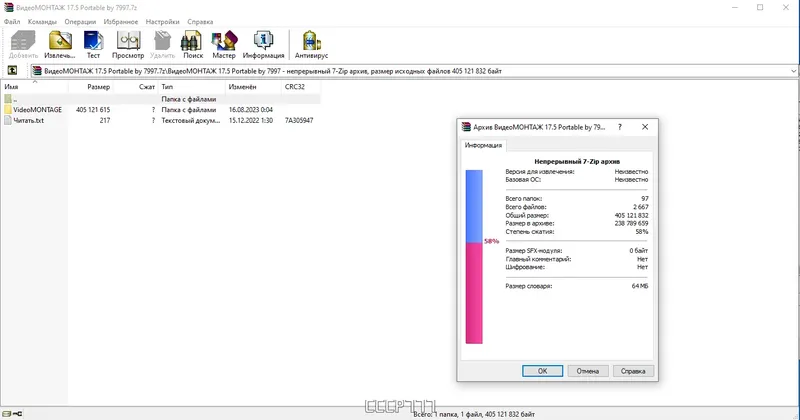
Task: Close the archive information dialog
Action: pyautogui.click(x=645, y=127)
